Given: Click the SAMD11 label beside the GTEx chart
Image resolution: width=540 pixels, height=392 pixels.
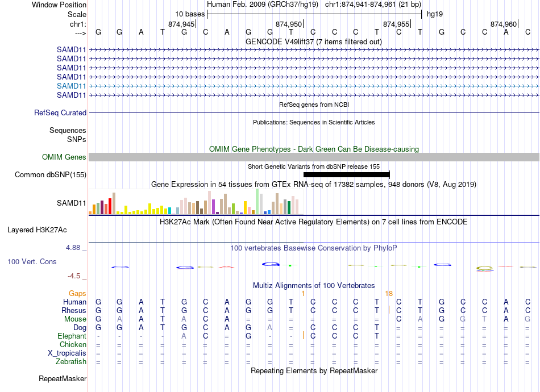Looking at the screenshot, I should [x=71, y=203].
